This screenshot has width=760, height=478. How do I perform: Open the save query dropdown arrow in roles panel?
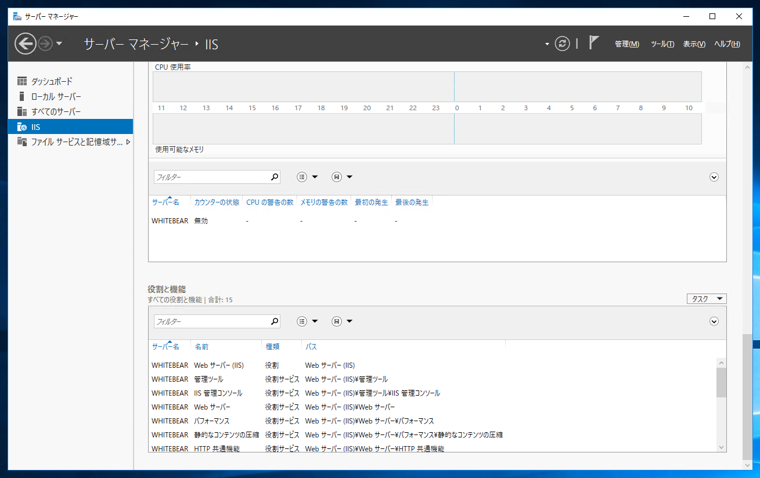(x=349, y=321)
